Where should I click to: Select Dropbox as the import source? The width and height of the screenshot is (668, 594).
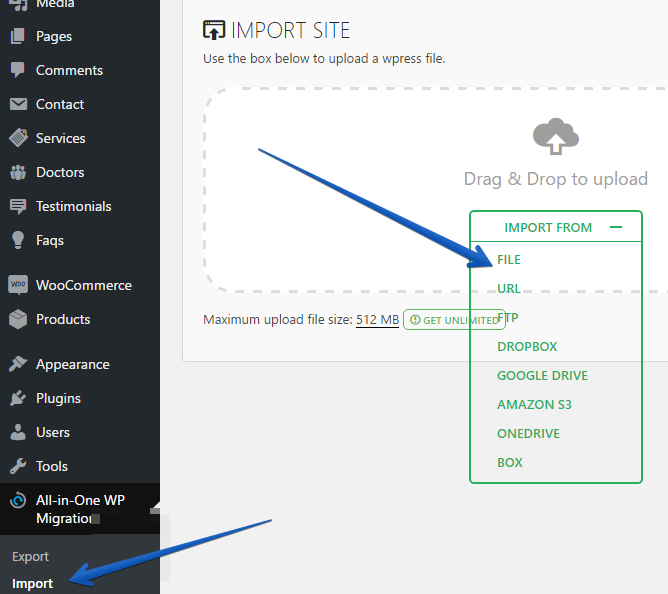[527, 347]
